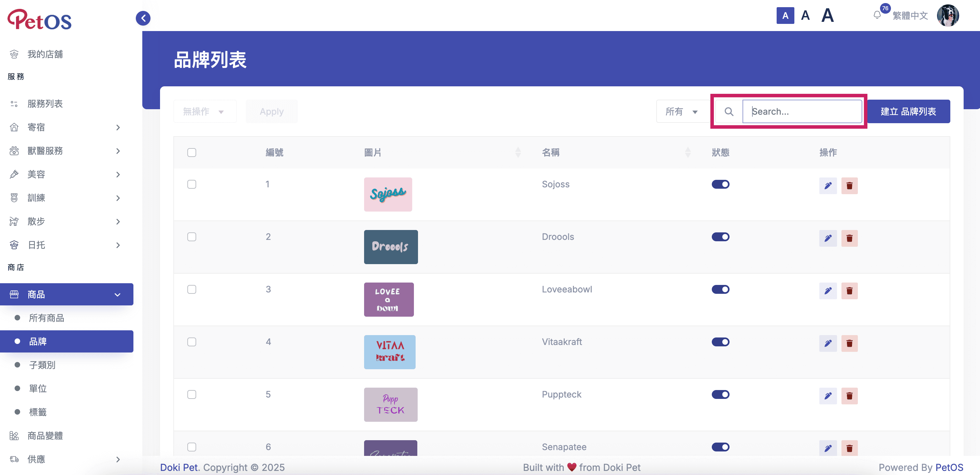Delete the Droools brand trash icon
Screen dimensions: 980x475
850,238
